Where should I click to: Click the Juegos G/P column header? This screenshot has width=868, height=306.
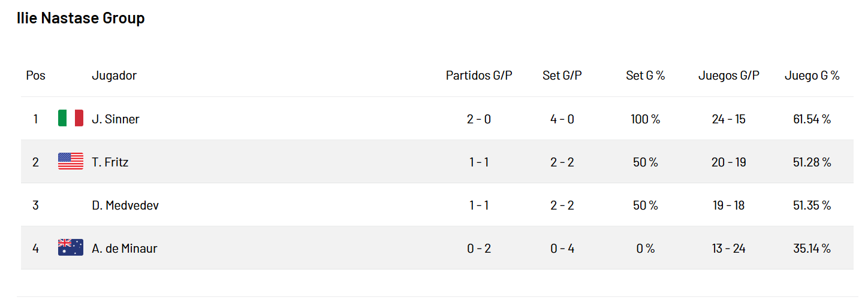point(729,75)
